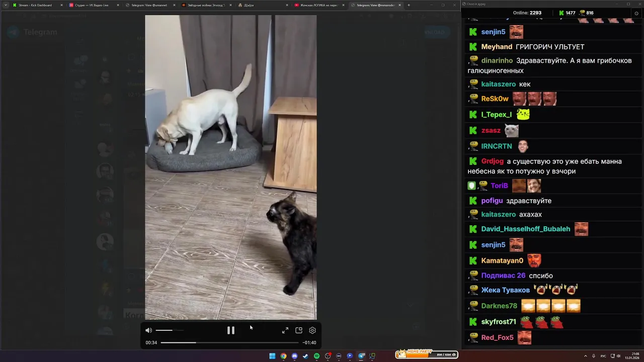Open Spotify from the taskbar
Image resolution: width=644 pixels, height=362 pixels.
pos(316,356)
